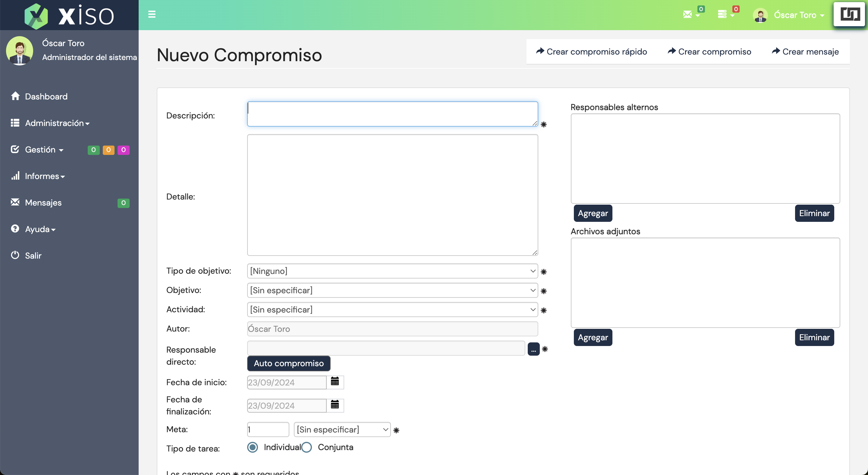
Task: Open the tasks list icon in header
Action: tap(722, 14)
